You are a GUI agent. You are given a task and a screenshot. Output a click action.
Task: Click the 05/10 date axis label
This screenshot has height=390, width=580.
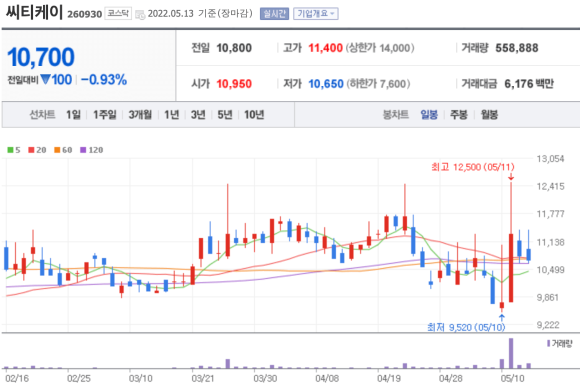coord(512,379)
